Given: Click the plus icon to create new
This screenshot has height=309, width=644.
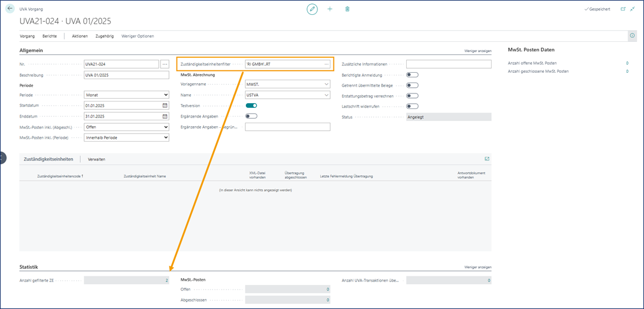Looking at the screenshot, I should [x=329, y=9].
